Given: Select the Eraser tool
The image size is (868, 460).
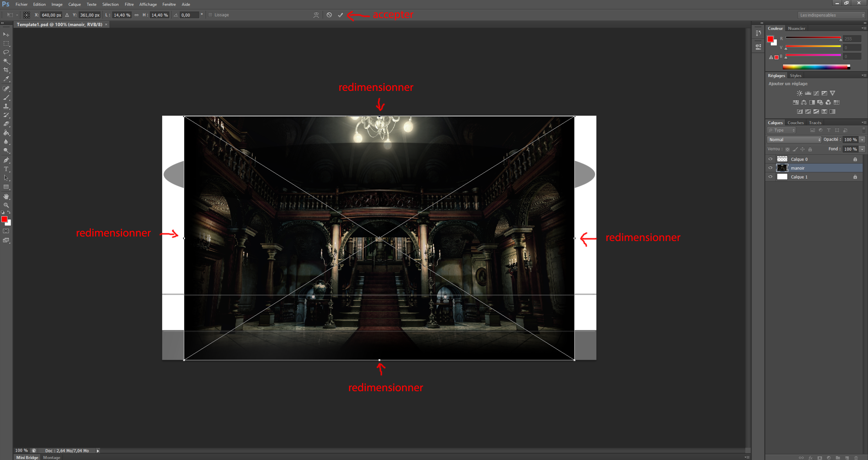Looking at the screenshot, I should (x=6, y=124).
